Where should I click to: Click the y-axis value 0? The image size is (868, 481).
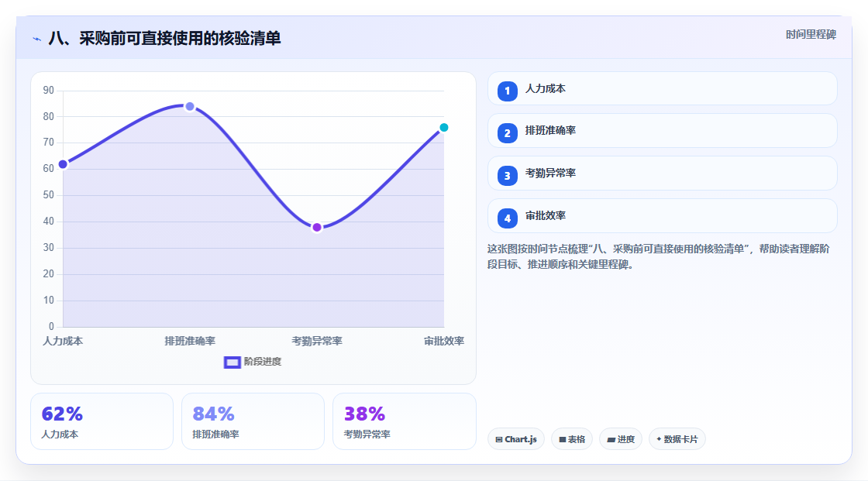coord(51,327)
